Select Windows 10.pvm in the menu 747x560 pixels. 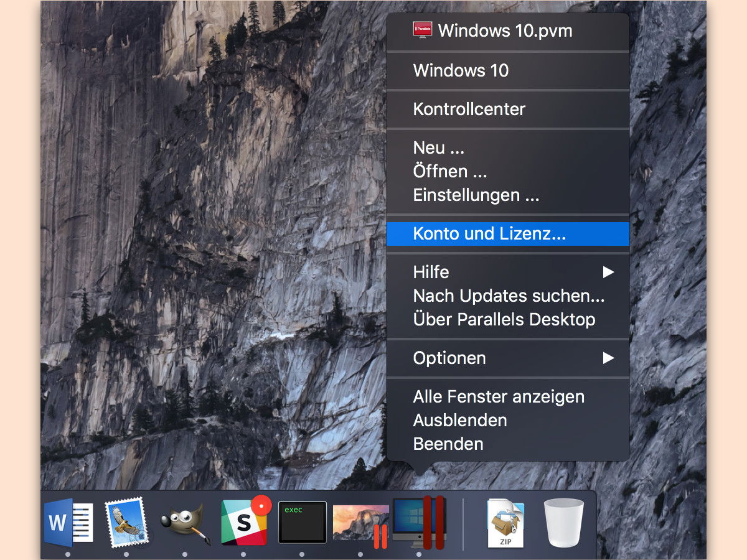[x=508, y=31]
